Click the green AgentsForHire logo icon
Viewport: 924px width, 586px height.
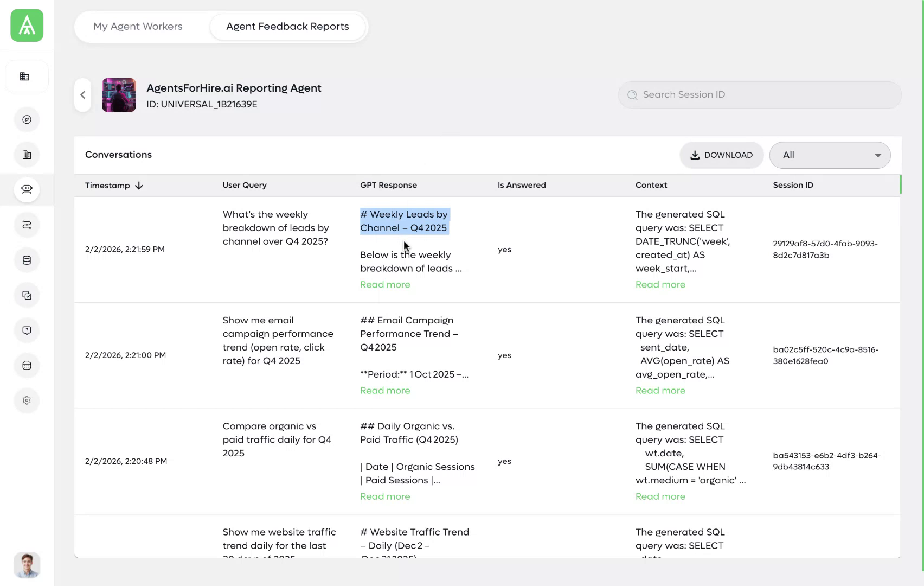pos(27,26)
